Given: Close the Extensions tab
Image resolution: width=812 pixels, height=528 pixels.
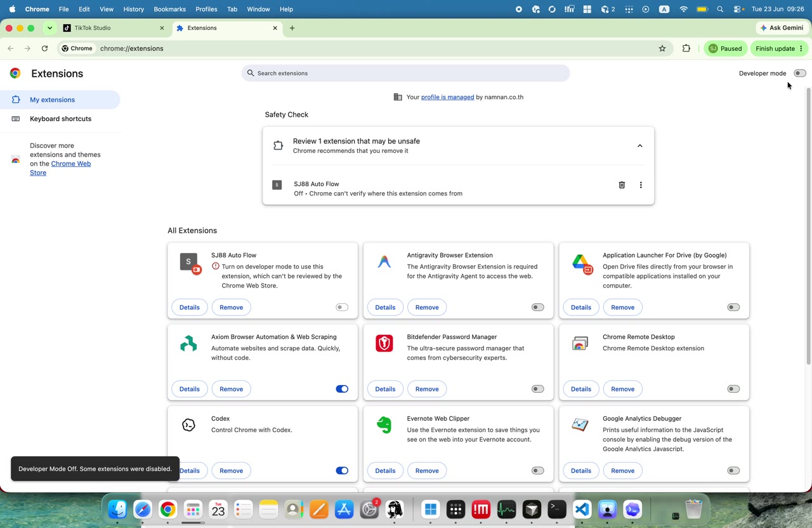Looking at the screenshot, I should (275, 28).
